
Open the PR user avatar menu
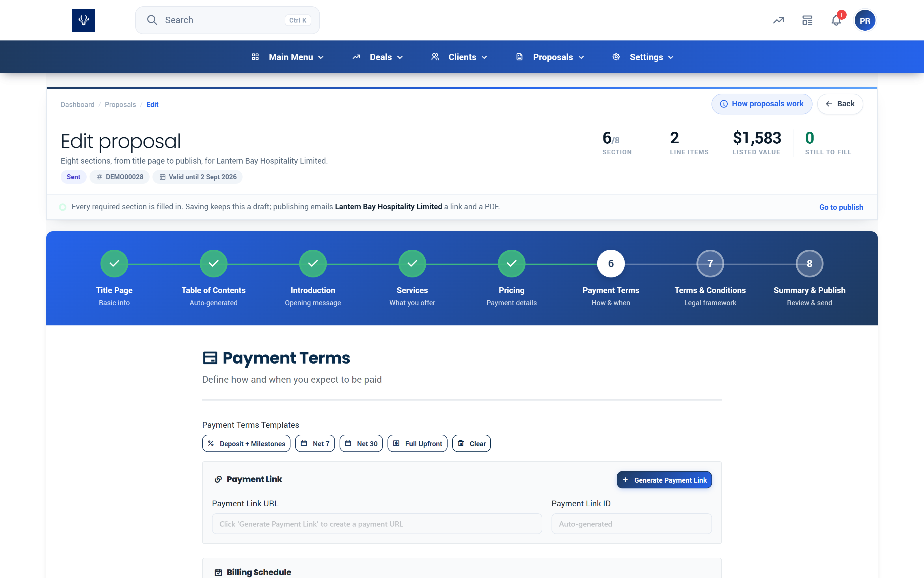[x=865, y=21]
